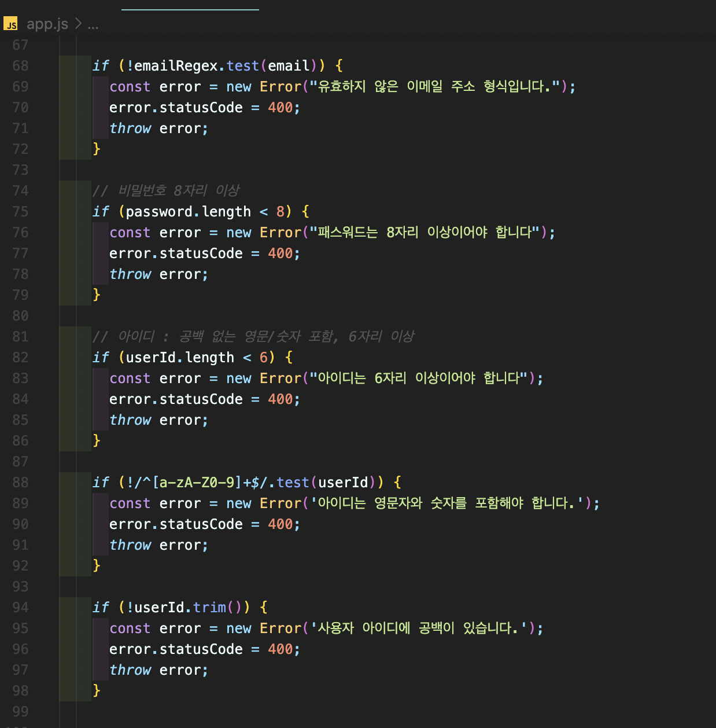The width and height of the screenshot is (716, 728).
Task: Click error.statusCode on line 84
Action: coord(176,399)
